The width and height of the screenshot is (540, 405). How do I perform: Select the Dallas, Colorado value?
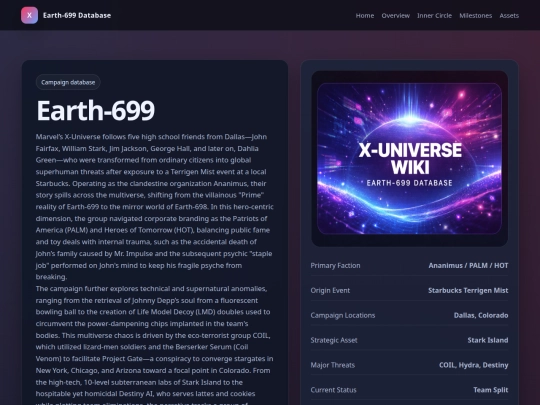click(481, 315)
